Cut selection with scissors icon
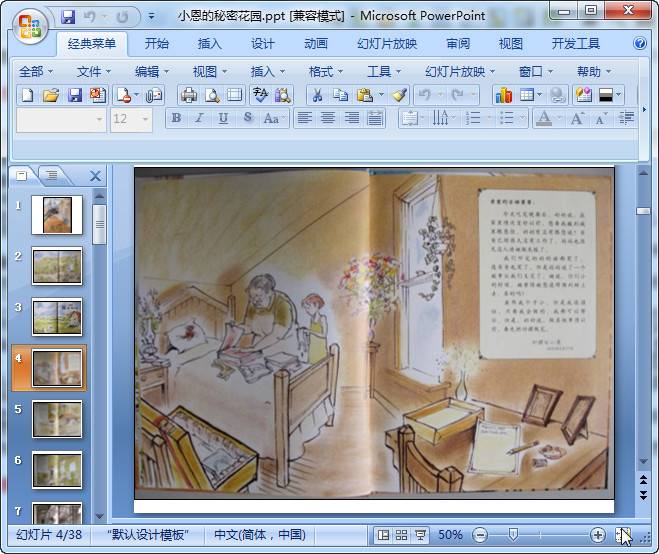 pyautogui.click(x=318, y=95)
